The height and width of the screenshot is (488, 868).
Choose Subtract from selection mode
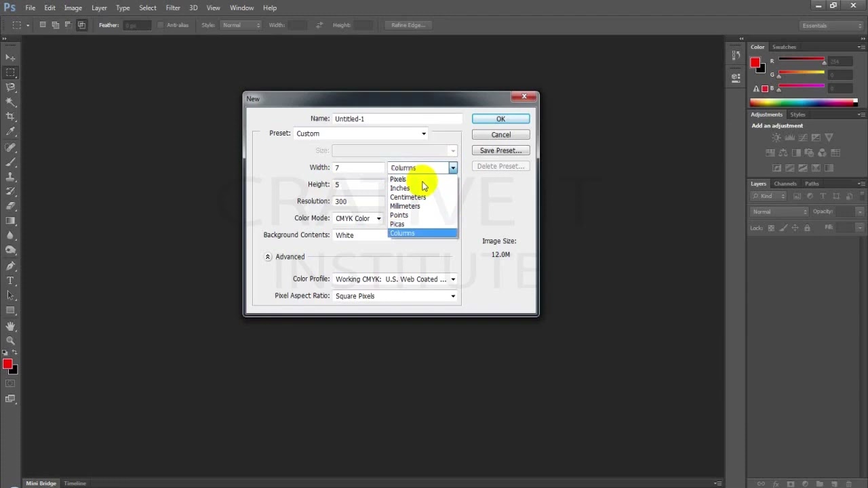tap(68, 25)
